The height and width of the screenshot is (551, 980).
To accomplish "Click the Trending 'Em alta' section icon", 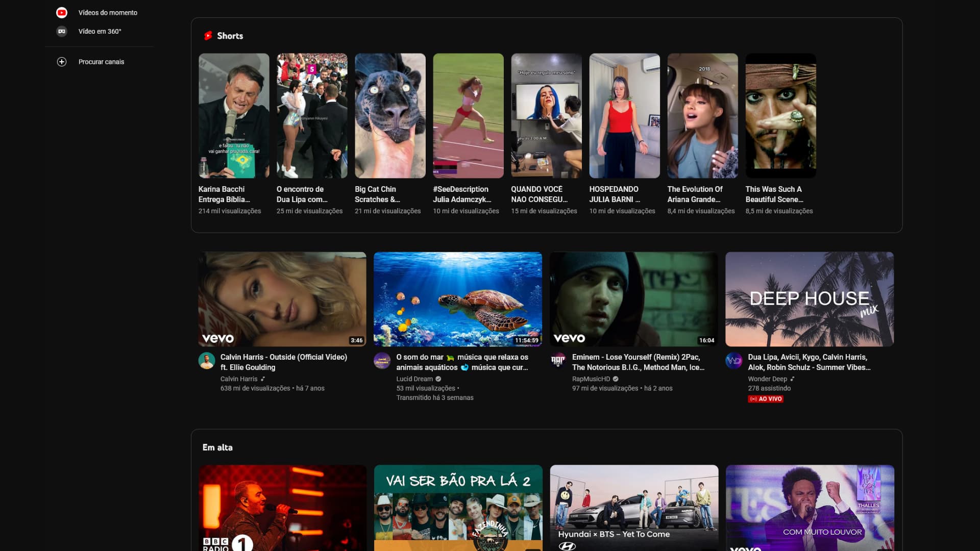I will click(x=217, y=447).
